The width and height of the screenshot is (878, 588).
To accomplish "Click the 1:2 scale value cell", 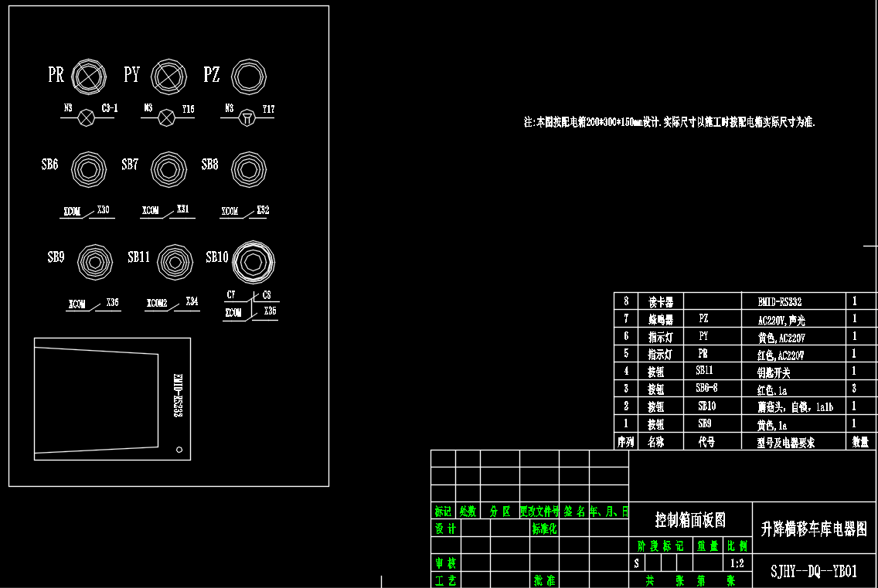I will coord(737,563).
